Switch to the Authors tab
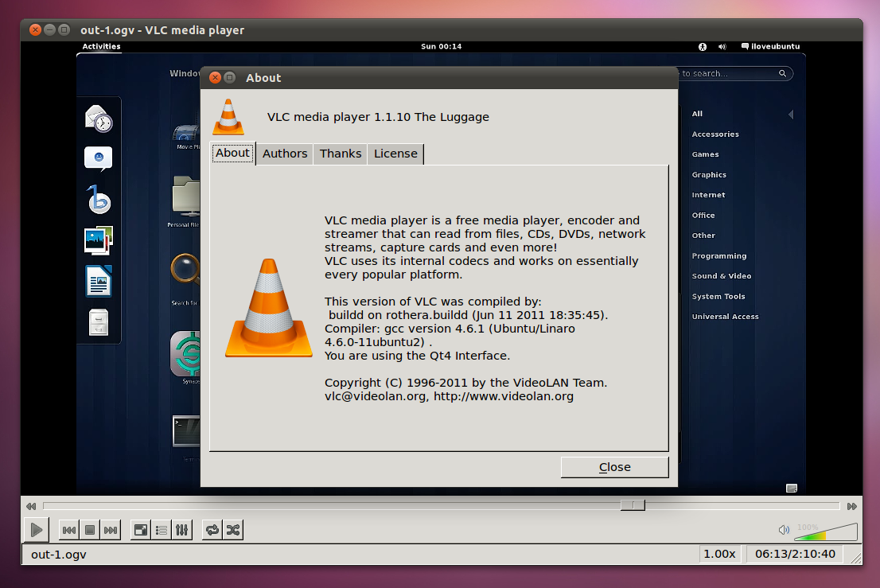This screenshot has width=880, height=588. (x=285, y=154)
